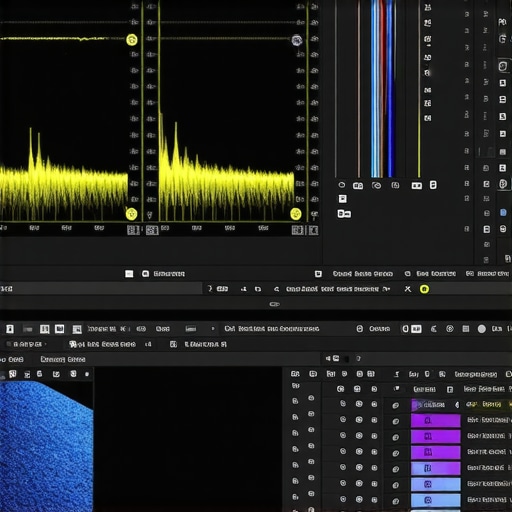This screenshot has height=512, width=512.
Task: Click the yellow round handle at the left waveform's bottom corner
Action: pos(131,214)
